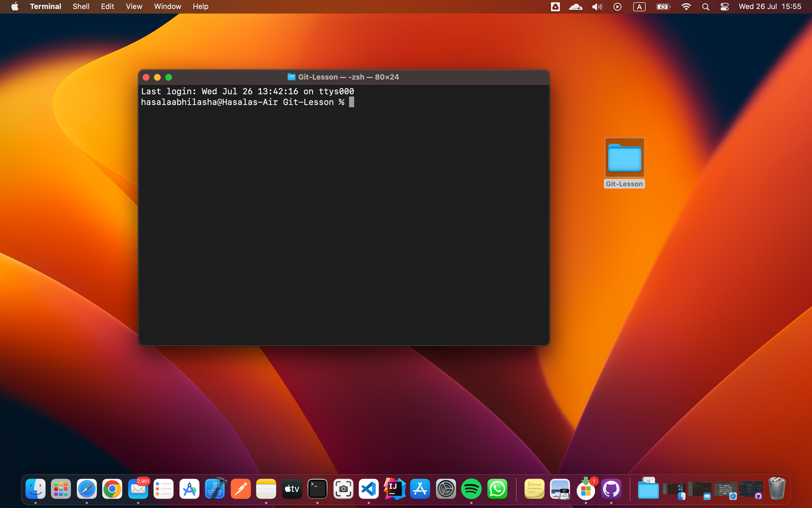Open WhatsApp from the Dock
Image resolution: width=812 pixels, height=508 pixels.
[497, 489]
